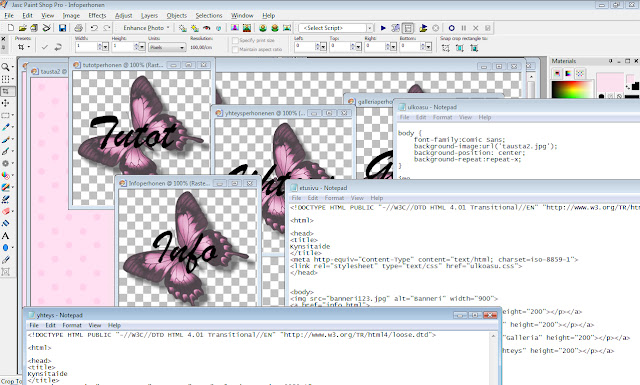
Task: Start script recording with the circle icon
Action: [451, 28]
